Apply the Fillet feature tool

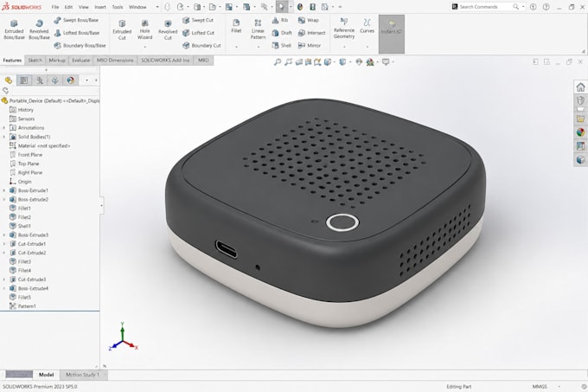coord(236,26)
